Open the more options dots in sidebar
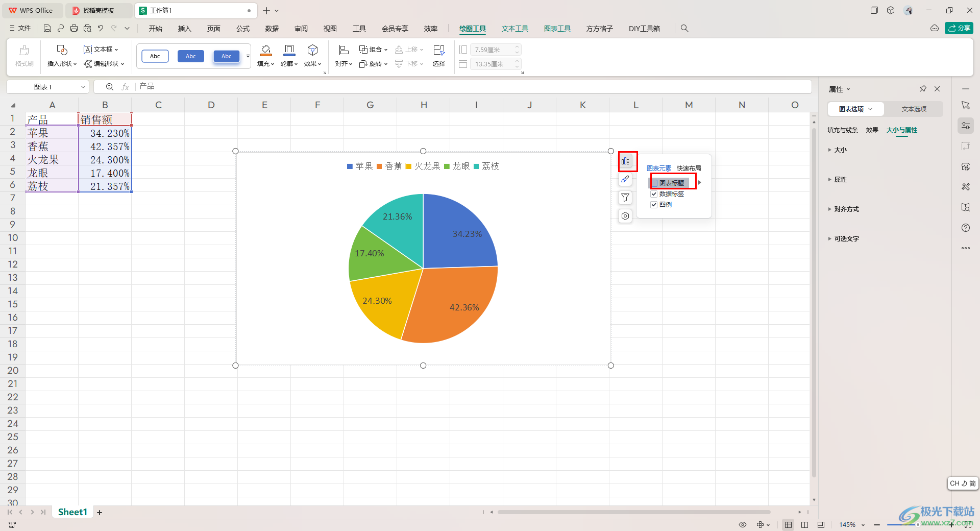Screen dimensions: 980x531 [966, 248]
